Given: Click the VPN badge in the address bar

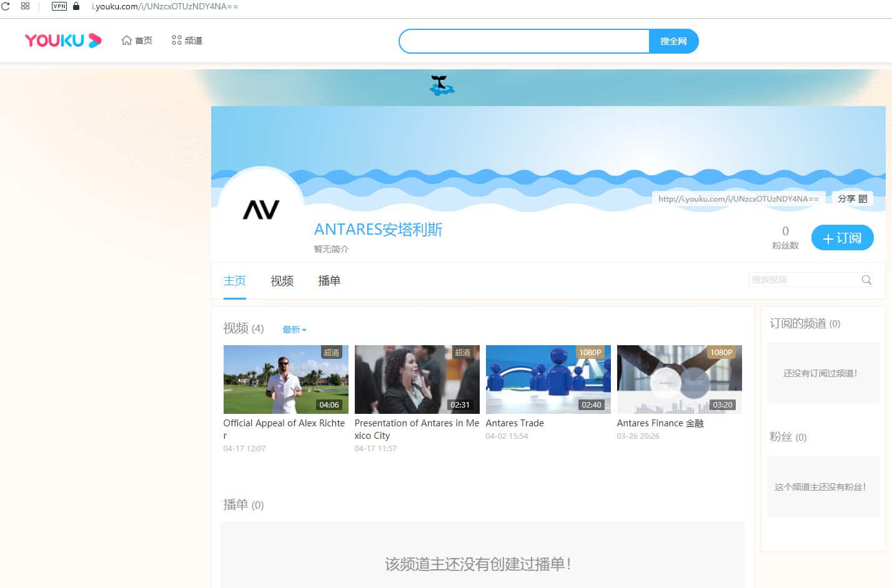Looking at the screenshot, I should tap(59, 6).
